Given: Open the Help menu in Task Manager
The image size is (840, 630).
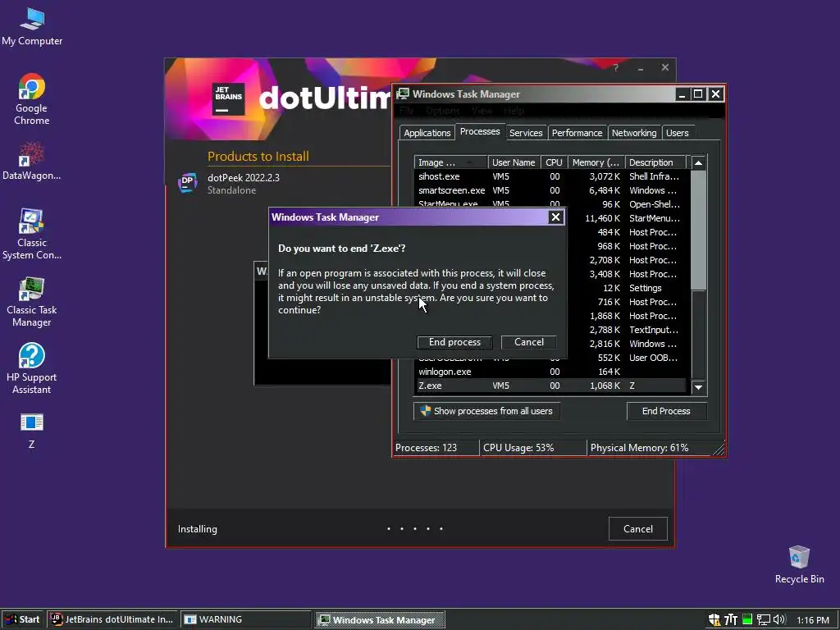Looking at the screenshot, I should pyautogui.click(x=514, y=111).
